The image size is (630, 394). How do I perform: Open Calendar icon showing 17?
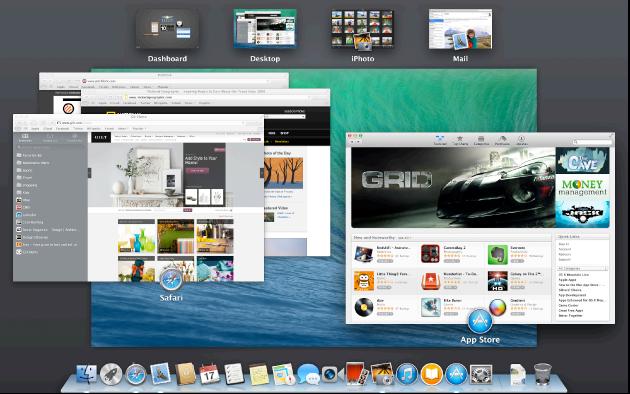point(209,374)
